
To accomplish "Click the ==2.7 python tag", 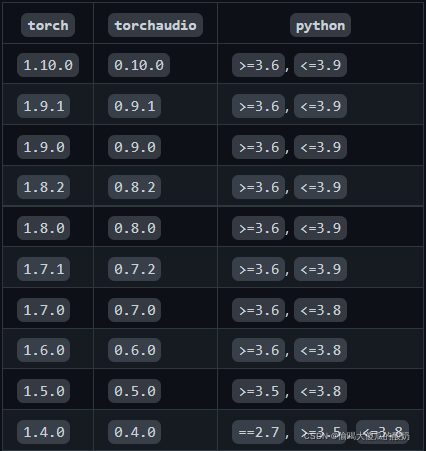I will 259,432.
